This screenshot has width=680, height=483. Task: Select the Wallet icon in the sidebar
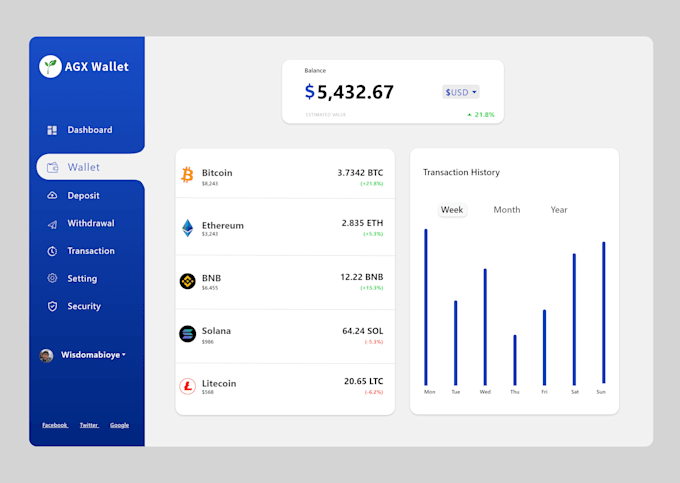tap(52, 167)
